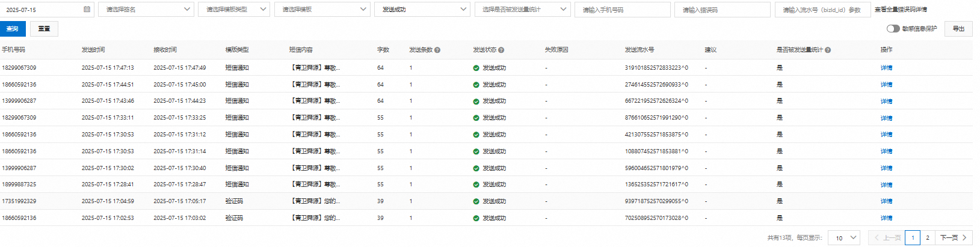Click the help icon next to 发送条数

437,50
